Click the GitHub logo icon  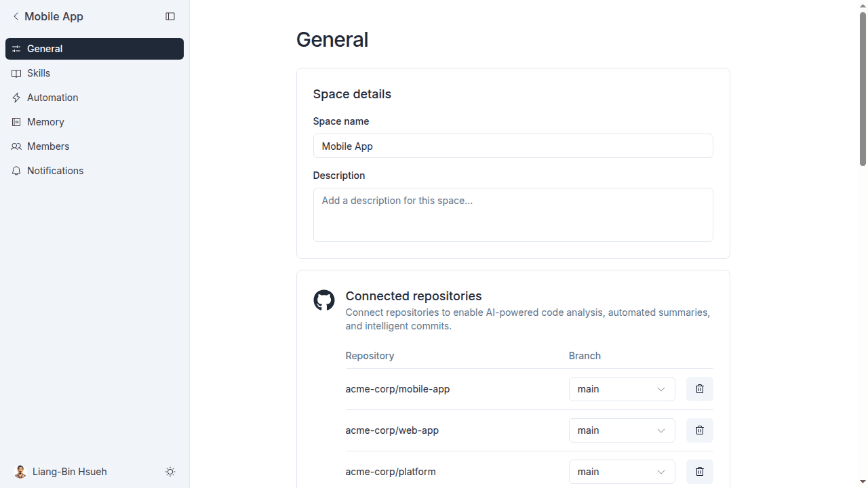point(324,300)
